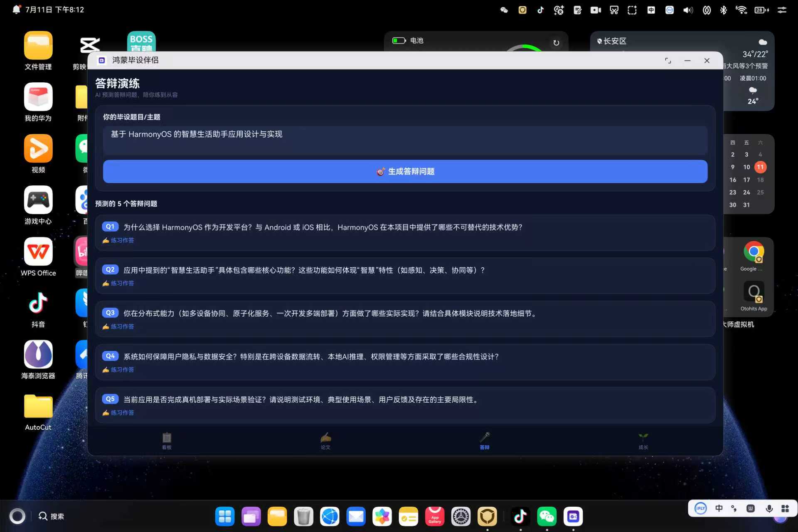Focus the 毕设题目/主题 input field
798x532 pixels.
[x=405, y=140]
